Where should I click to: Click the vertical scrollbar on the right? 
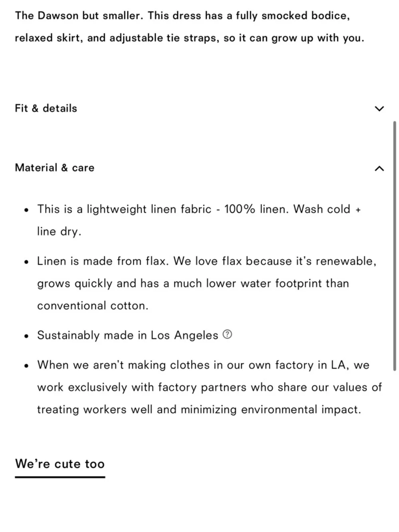point(395,245)
